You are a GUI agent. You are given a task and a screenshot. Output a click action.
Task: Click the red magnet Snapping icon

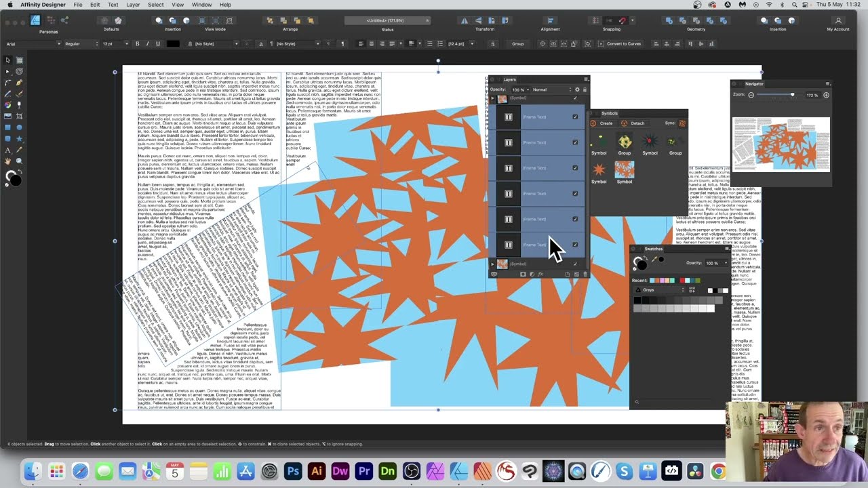[623, 20]
